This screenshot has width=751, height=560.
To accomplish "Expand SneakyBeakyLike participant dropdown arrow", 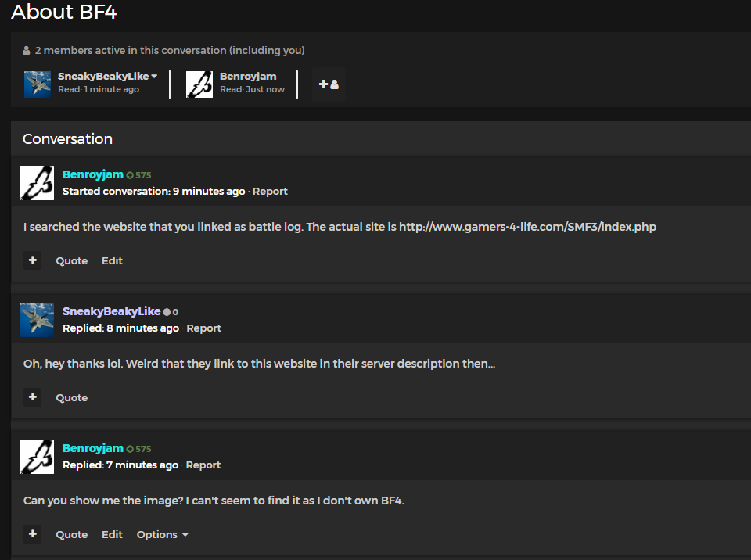I will (154, 77).
